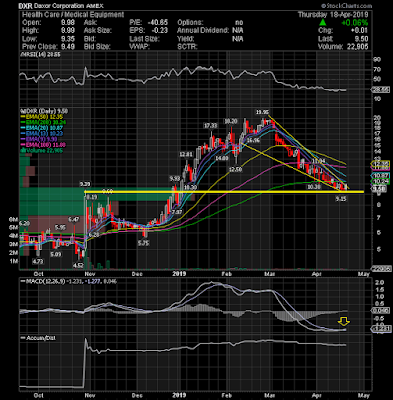
Task: Select the Open price 9.98
Action: click(x=68, y=23)
